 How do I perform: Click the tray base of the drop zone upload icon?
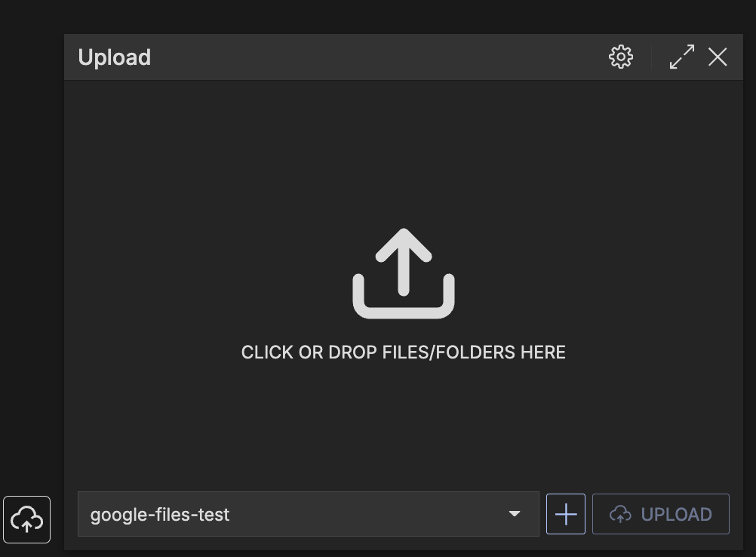tap(404, 308)
